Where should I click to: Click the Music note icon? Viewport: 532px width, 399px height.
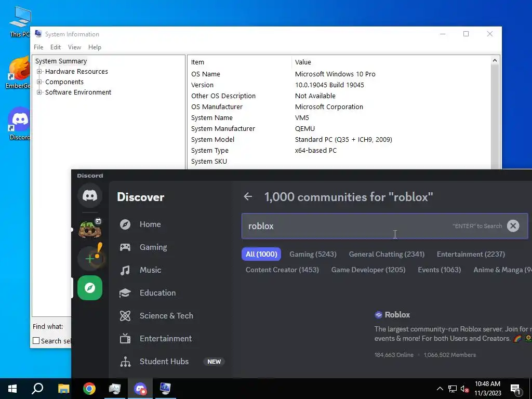(125, 270)
